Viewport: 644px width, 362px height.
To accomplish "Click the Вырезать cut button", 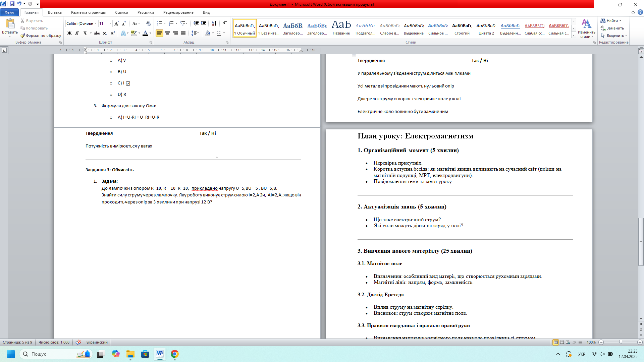I will tap(32, 21).
